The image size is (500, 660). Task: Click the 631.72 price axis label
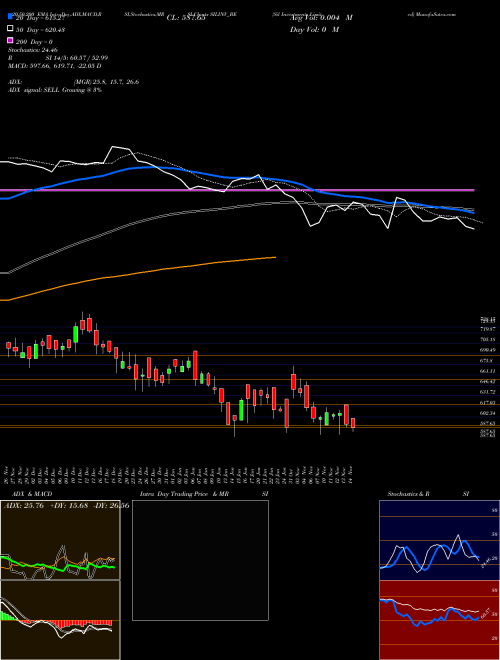point(489,392)
